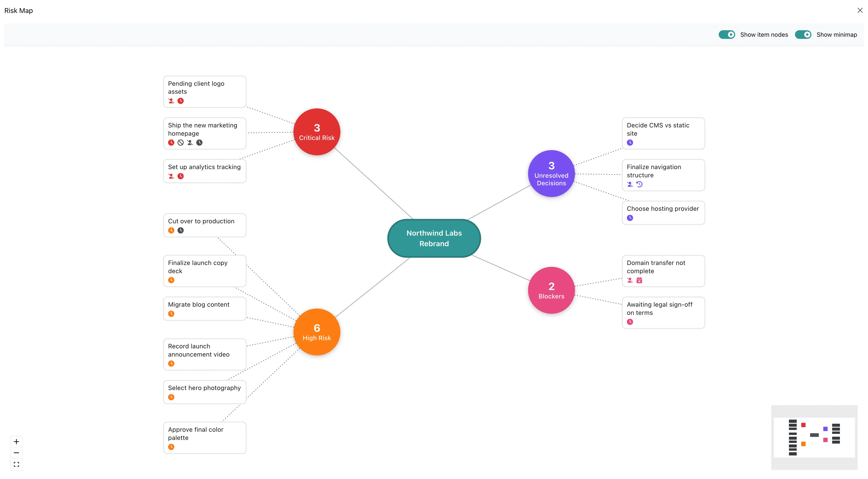
Task: Click pink clock icon on Awaiting legal sign-off
Action: pyautogui.click(x=630, y=322)
